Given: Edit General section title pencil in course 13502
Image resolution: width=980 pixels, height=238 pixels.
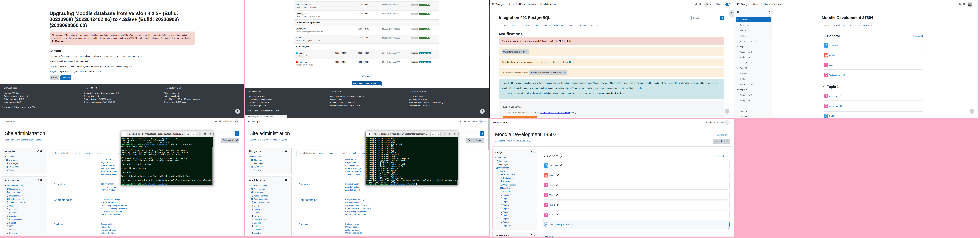Looking at the screenshot, I should pyautogui.click(x=562, y=156).
